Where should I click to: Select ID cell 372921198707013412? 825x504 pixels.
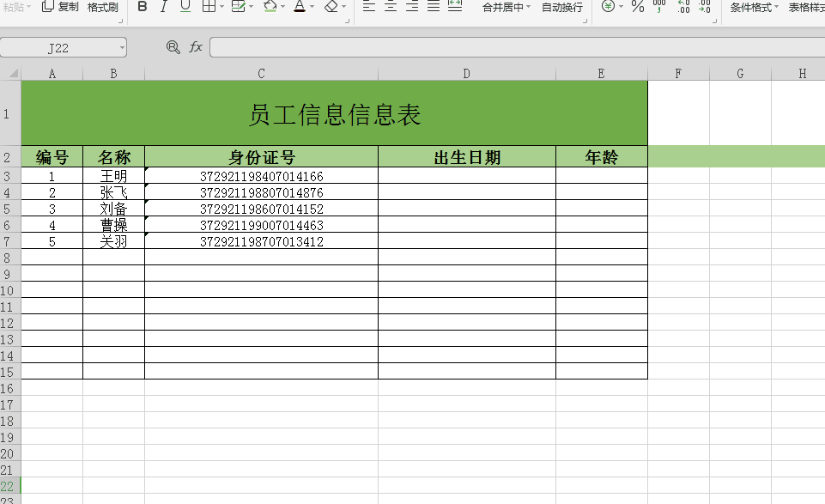tap(262, 241)
